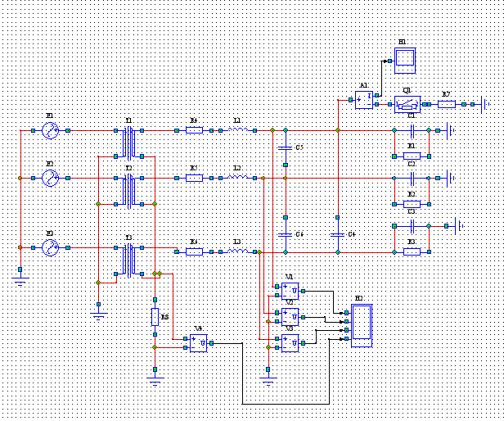The image size is (504, 421).
Task: Select the AC voltage source E3
Action: click(51, 248)
